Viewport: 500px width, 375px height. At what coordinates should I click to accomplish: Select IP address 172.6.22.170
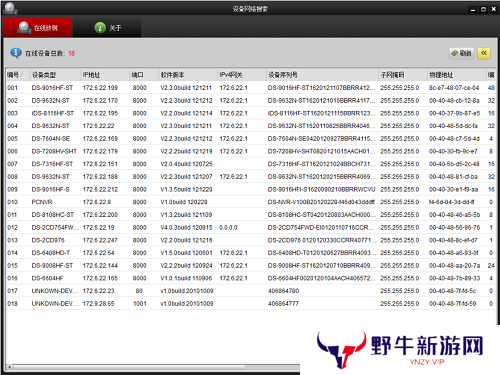point(100,101)
